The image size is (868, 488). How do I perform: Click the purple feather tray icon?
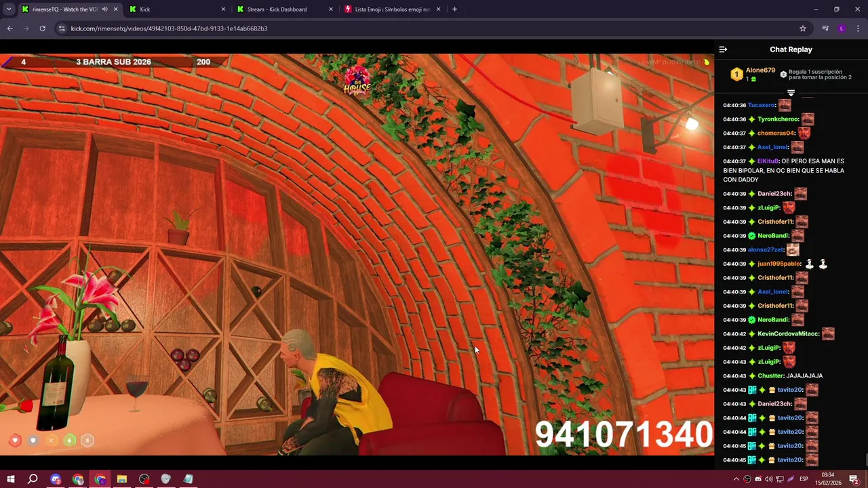[x=791, y=479]
